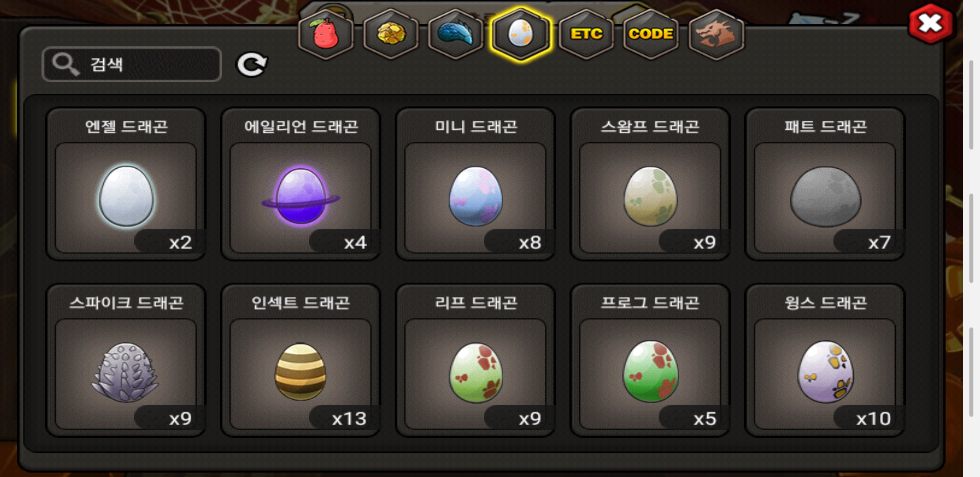Screen dimensions: 980x477
Task: Select the 패트 드래곤 gray egg
Action: [x=825, y=184]
